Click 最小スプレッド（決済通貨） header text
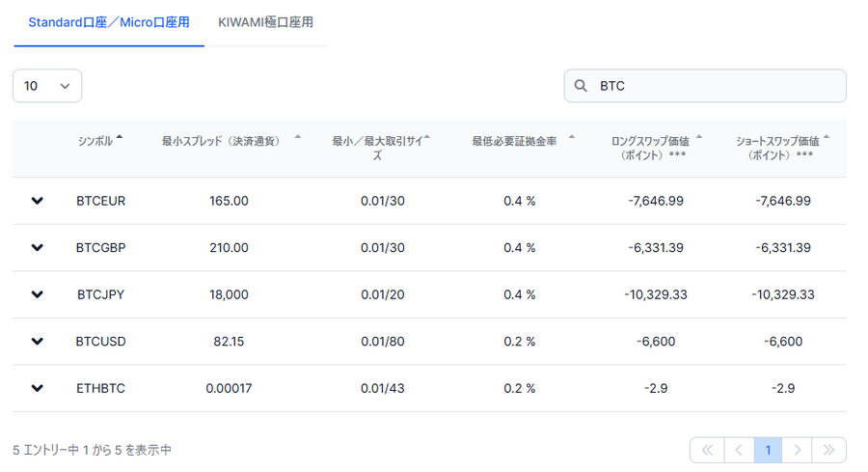This screenshot has width=868, height=472. [x=224, y=141]
